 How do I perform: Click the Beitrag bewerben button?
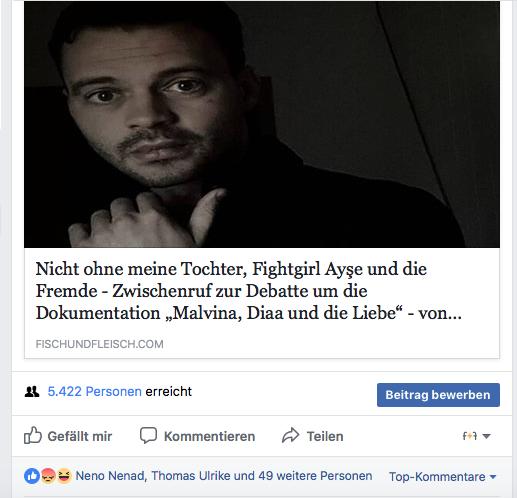(438, 395)
